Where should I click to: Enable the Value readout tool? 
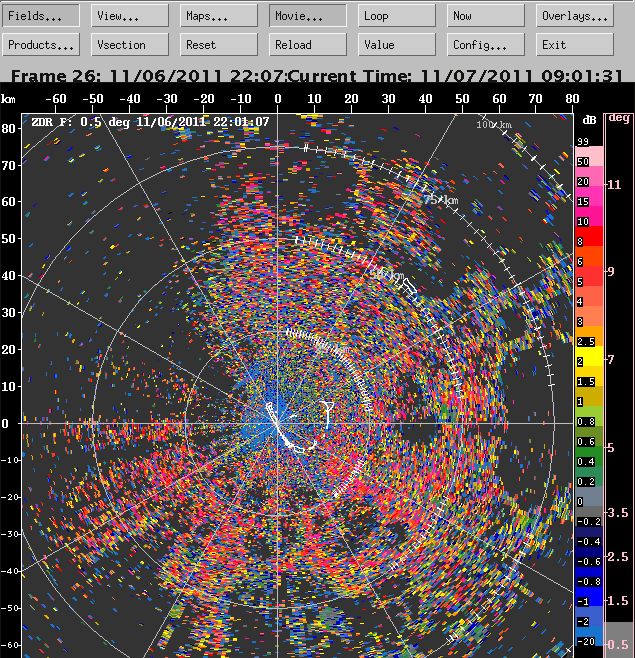click(397, 45)
